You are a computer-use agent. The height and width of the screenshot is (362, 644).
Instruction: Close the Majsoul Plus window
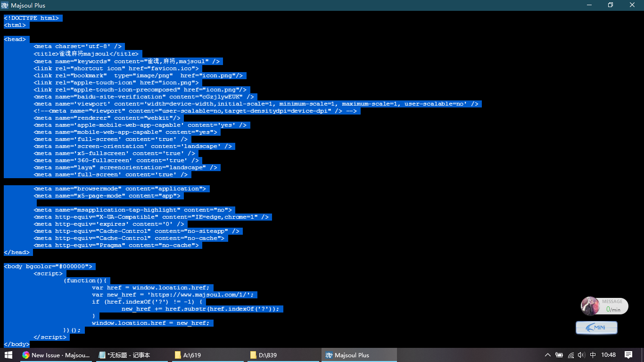point(632,5)
